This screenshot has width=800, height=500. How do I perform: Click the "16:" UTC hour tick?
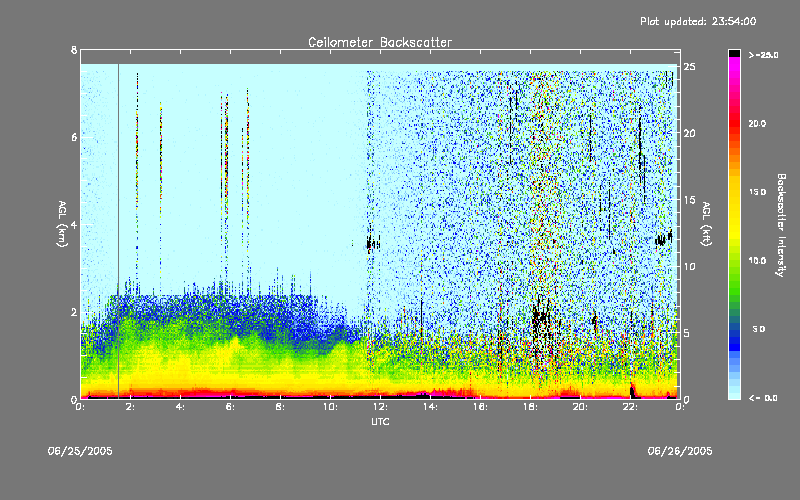pos(481,407)
